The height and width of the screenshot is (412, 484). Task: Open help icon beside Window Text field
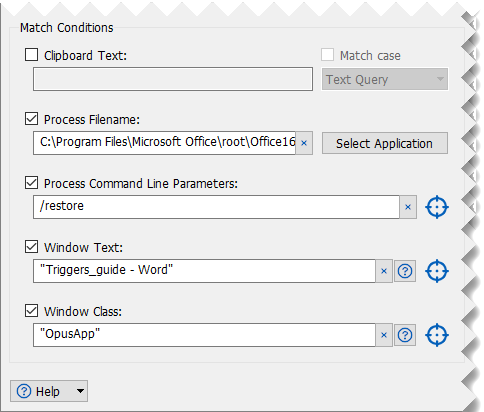405,271
